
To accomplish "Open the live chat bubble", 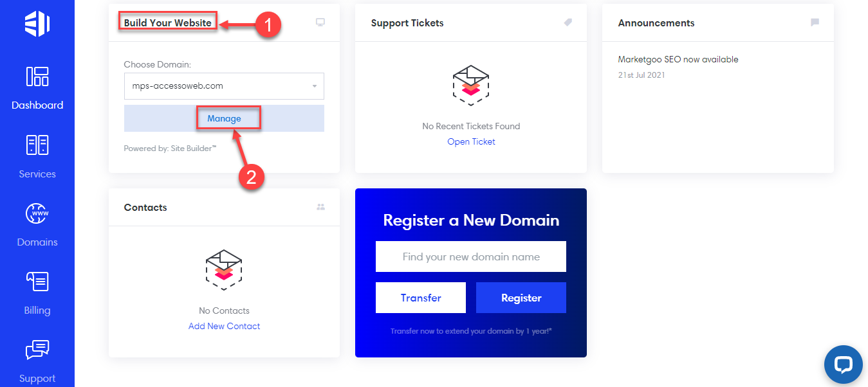I will click(x=843, y=364).
